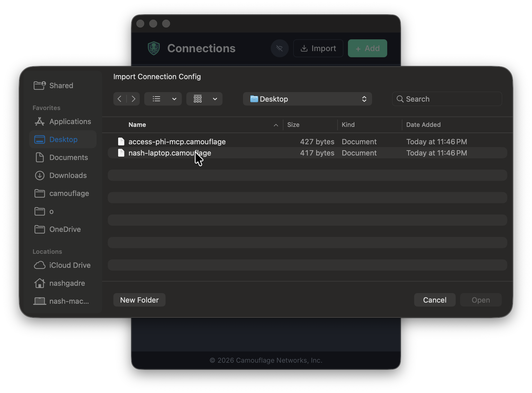
Task: Open the folder named o
Action: click(x=63, y=211)
